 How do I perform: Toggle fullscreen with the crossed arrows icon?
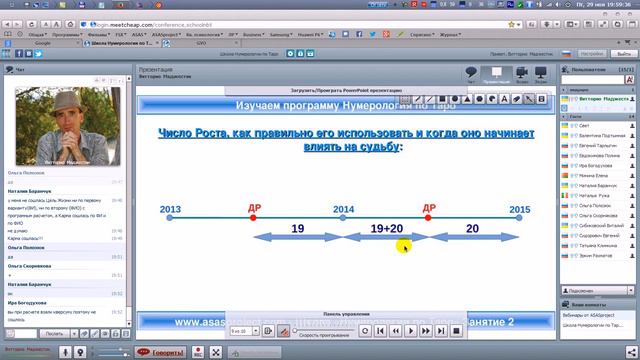(x=216, y=352)
